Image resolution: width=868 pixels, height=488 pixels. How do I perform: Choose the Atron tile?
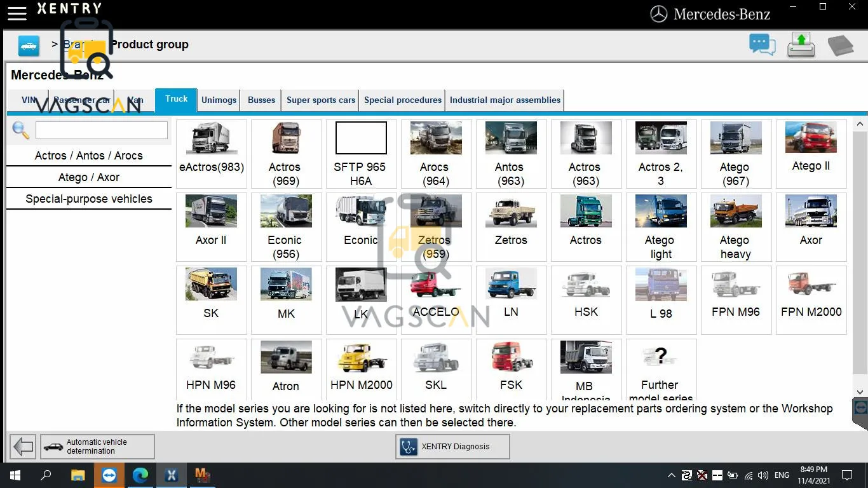coord(287,369)
